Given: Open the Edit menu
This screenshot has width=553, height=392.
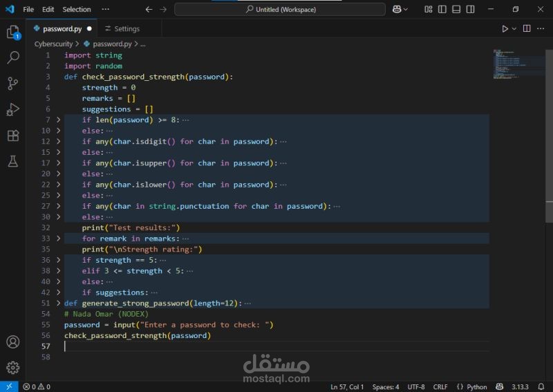Looking at the screenshot, I should pos(48,10).
